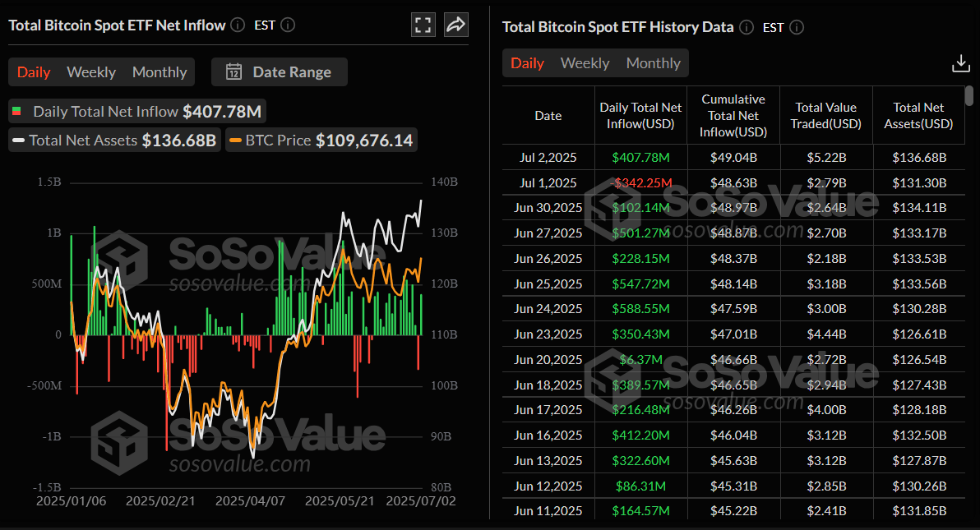980x530 pixels.
Task: Click the info icon beside EST label
Action: click(288, 25)
